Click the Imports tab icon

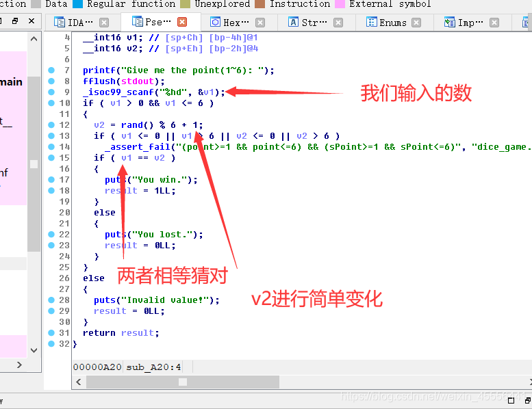coord(450,23)
